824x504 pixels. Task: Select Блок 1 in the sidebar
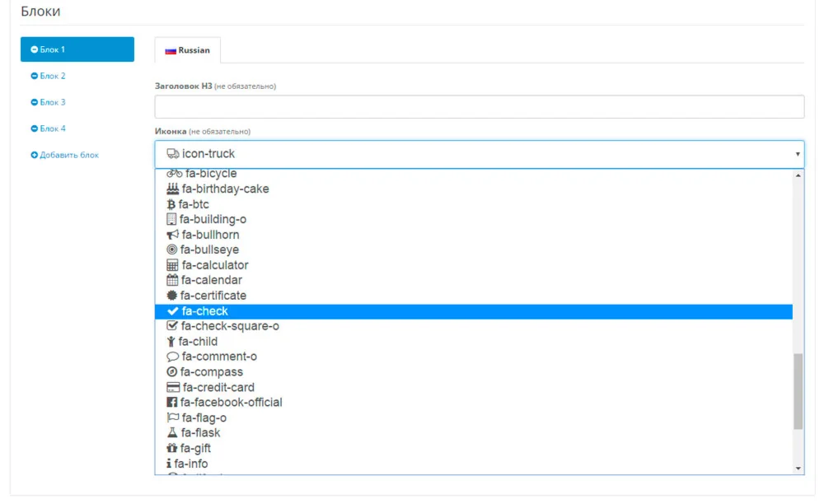(x=77, y=49)
